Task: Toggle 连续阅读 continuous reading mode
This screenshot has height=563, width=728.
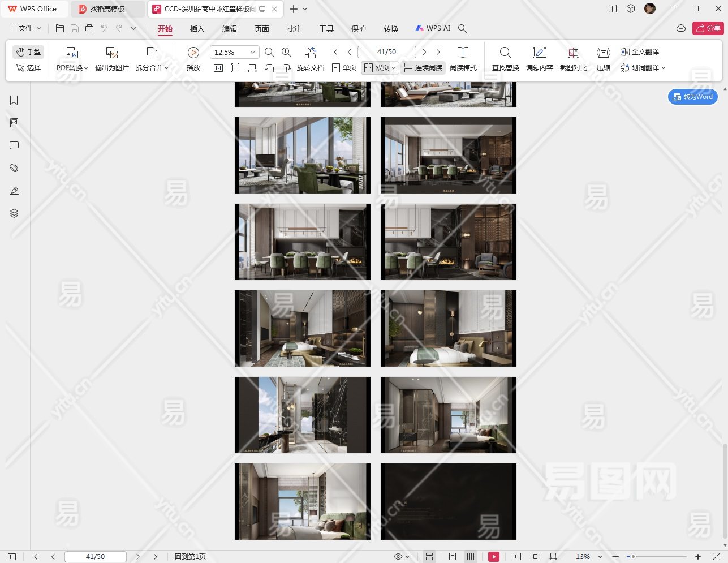Action: [x=423, y=68]
